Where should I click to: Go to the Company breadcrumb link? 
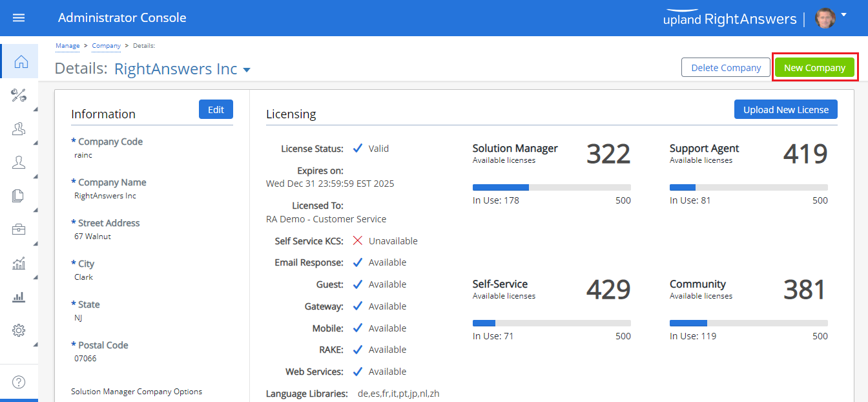coord(106,46)
